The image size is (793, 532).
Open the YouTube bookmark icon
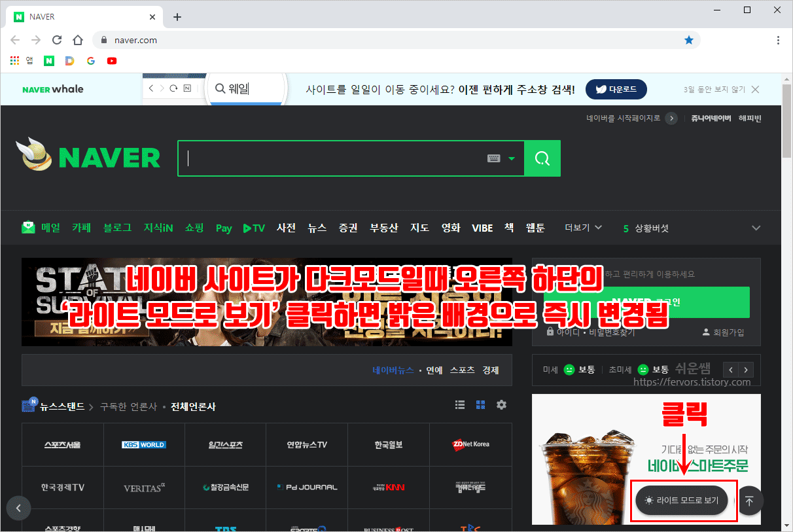pos(112,61)
